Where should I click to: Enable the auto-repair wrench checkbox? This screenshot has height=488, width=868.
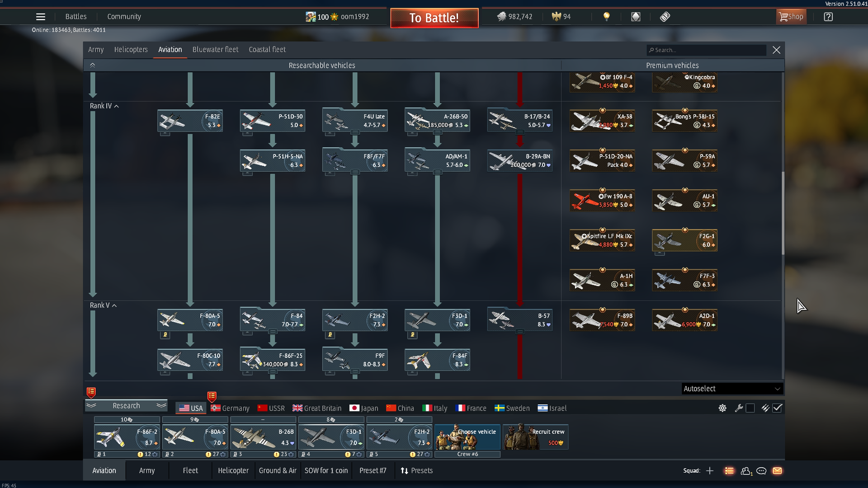point(750,408)
